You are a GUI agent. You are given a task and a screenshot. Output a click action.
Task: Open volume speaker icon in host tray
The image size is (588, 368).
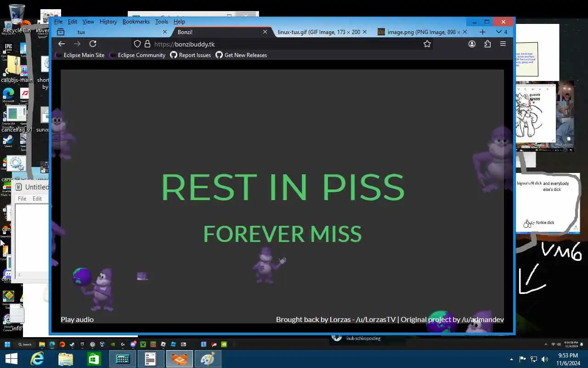pos(545,359)
